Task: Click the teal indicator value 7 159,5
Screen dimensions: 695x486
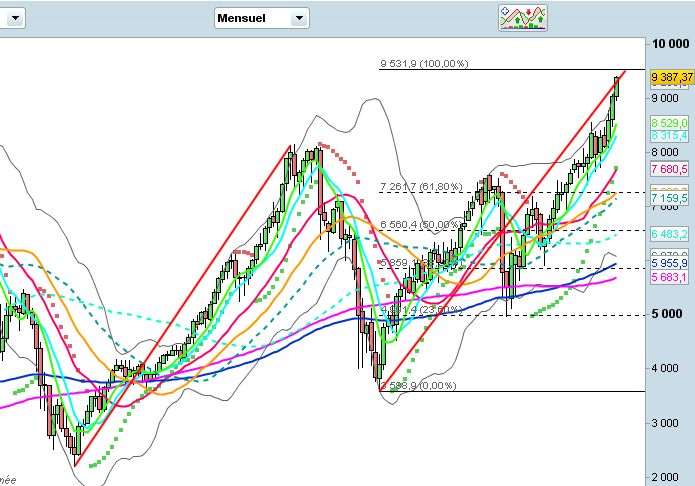Action: (x=669, y=198)
